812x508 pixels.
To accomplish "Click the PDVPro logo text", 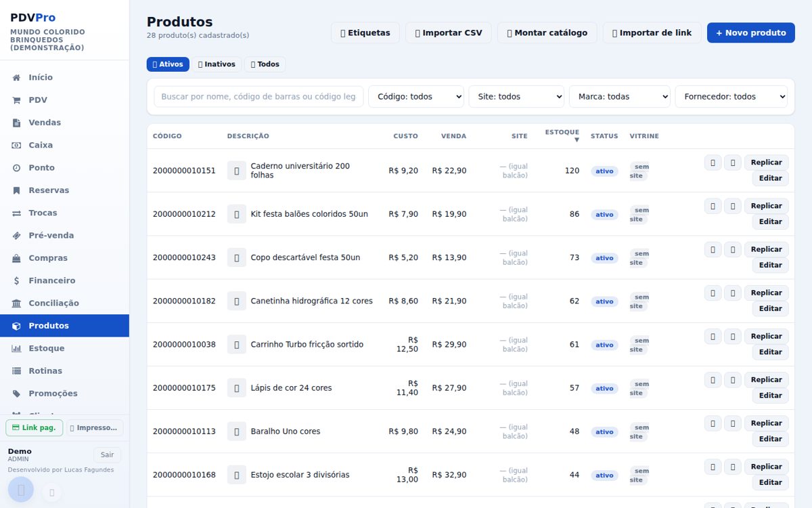I will 33,18.
